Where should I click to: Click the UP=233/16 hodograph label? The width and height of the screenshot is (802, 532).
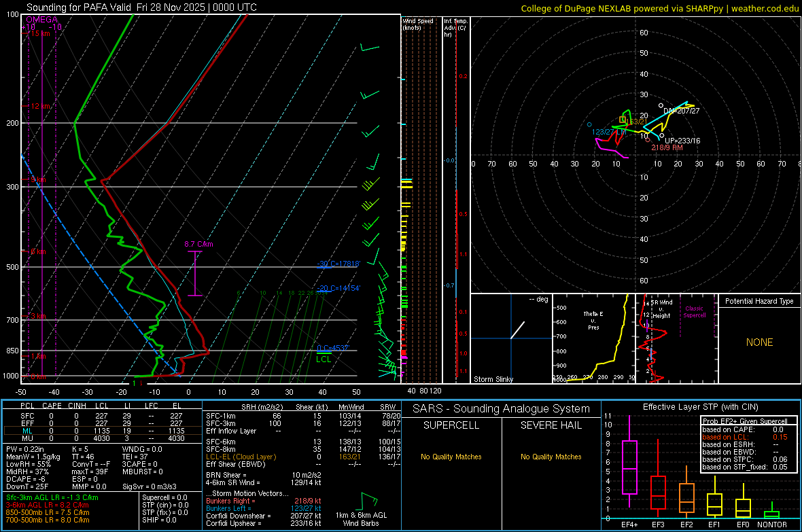click(x=682, y=141)
